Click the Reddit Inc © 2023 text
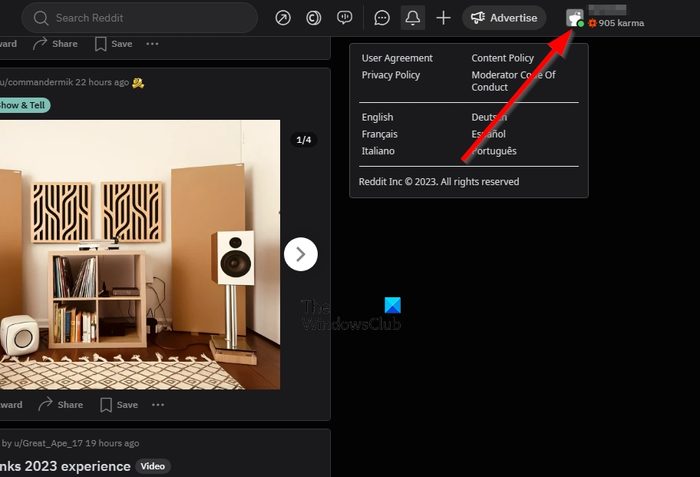The height and width of the screenshot is (477, 700). coord(439,182)
